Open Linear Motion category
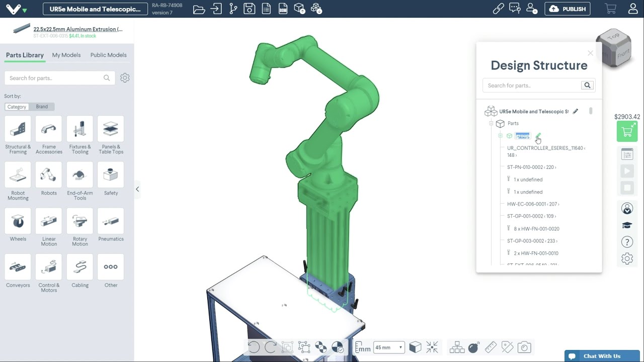 click(x=49, y=227)
